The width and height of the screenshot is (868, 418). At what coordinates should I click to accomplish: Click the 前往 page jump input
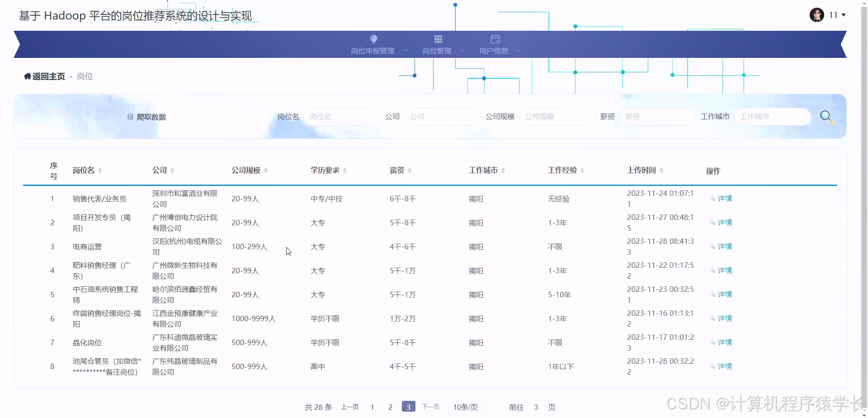pos(536,407)
